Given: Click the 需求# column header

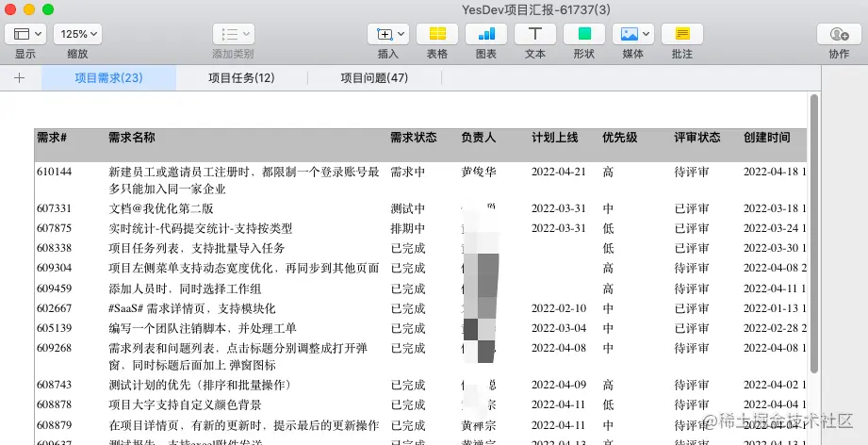Looking at the screenshot, I should pyautogui.click(x=52, y=138).
